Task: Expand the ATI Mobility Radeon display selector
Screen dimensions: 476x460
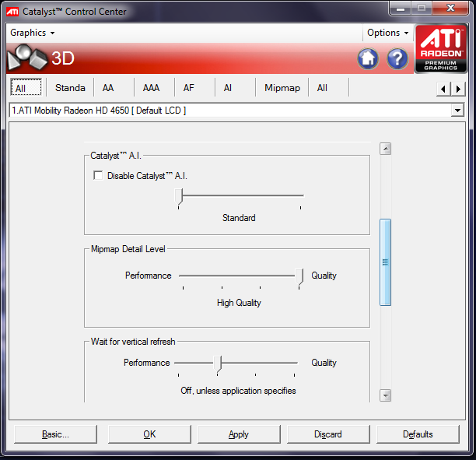Action: click(457, 111)
